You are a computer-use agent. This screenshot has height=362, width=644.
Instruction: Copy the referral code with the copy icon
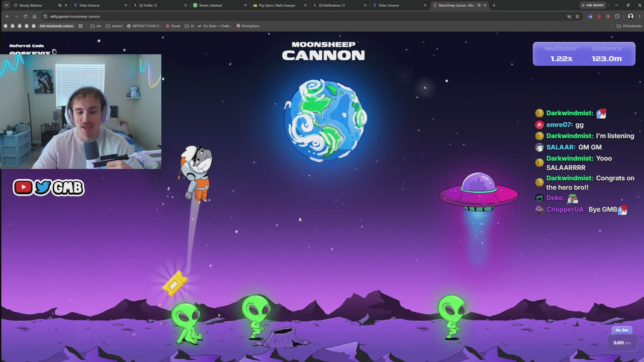point(54,52)
